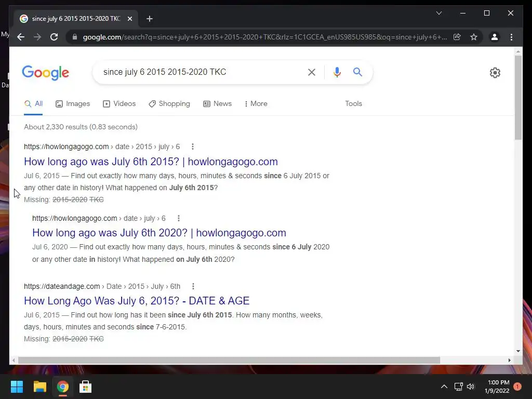Open search Tools options
The height and width of the screenshot is (399, 532).
353,104
